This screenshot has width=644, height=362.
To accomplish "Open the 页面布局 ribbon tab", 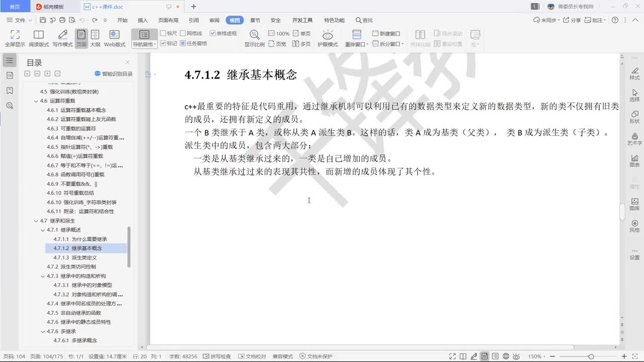I will click(x=168, y=20).
